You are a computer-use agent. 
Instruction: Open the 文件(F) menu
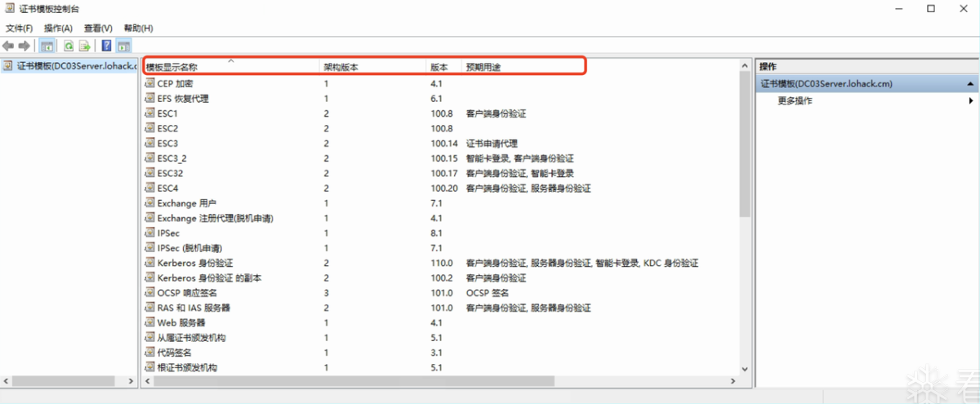pyautogui.click(x=19, y=28)
